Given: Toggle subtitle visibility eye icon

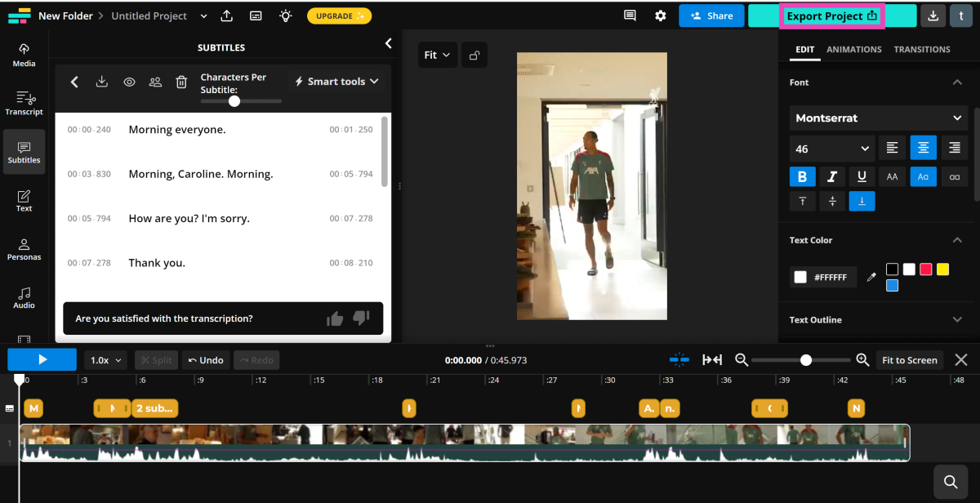Looking at the screenshot, I should coord(129,82).
